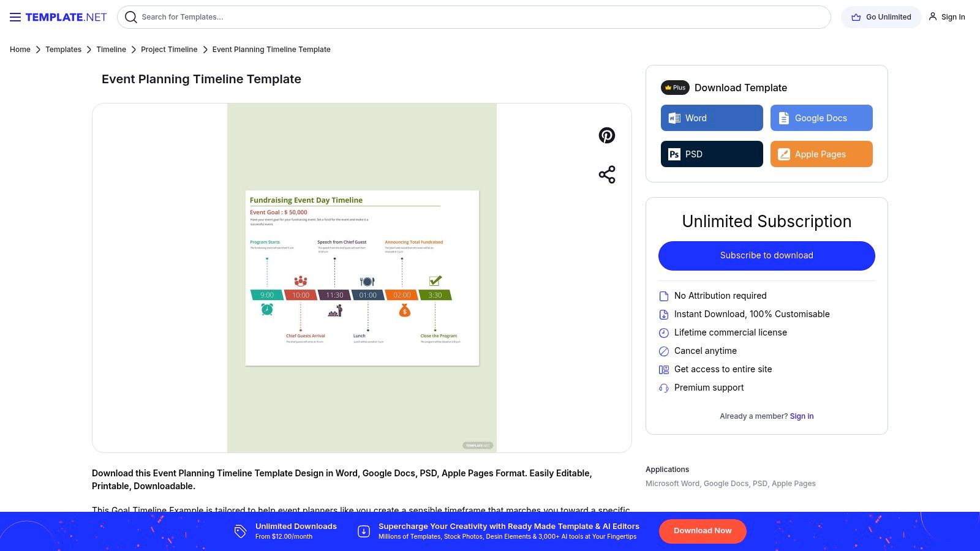This screenshot has height=551, width=980.
Task: Click Lifetime commercial license text
Action: click(x=731, y=332)
